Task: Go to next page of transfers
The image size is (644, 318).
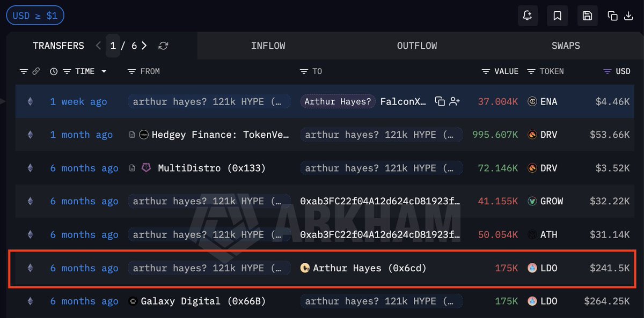Action: [x=144, y=46]
